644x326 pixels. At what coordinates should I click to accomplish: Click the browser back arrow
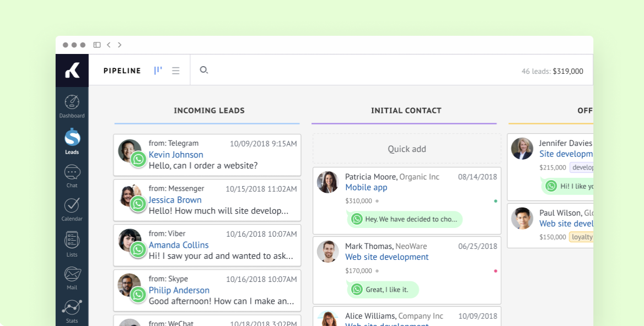[109, 45]
